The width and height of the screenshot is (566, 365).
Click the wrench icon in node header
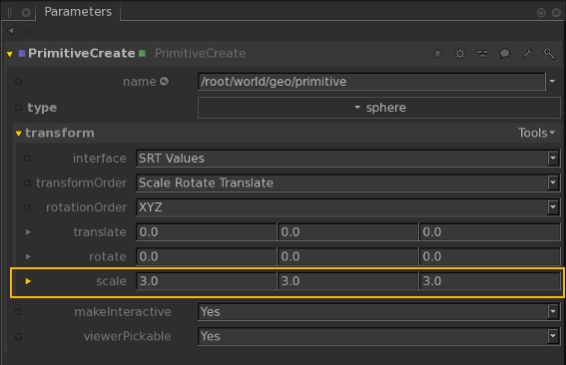tap(527, 54)
